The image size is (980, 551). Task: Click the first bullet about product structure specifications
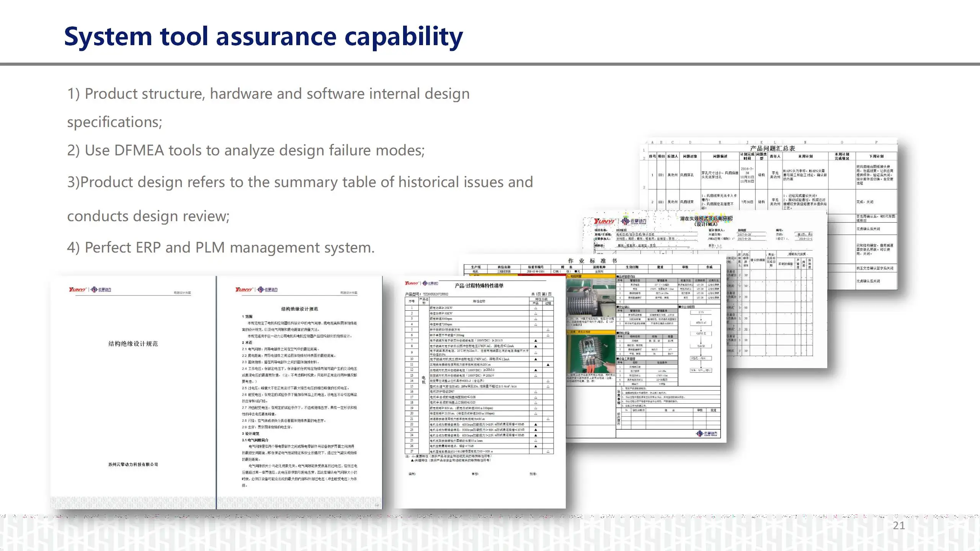click(268, 94)
